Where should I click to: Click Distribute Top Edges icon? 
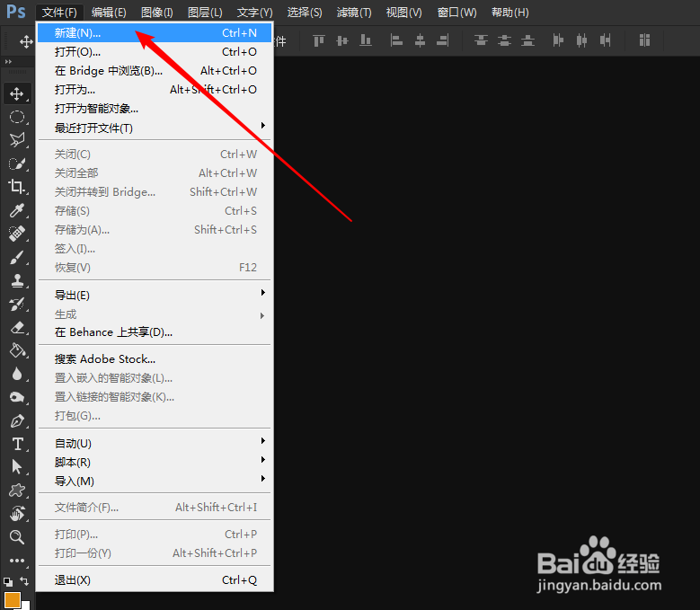pyautogui.click(x=481, y=40)
